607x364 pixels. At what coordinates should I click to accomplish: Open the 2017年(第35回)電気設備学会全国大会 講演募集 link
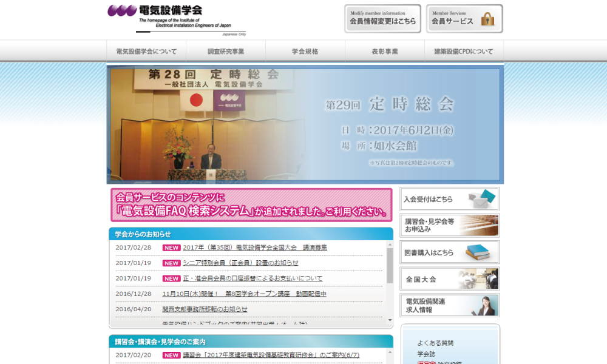[x=255, y=248]
